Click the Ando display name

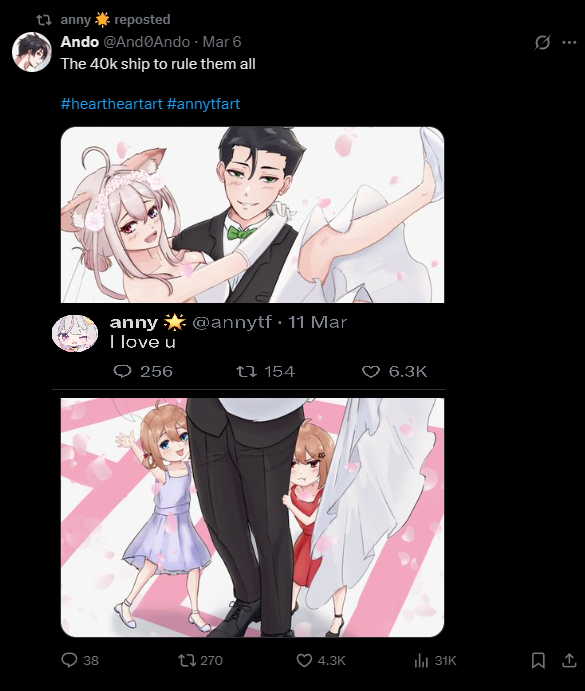click(x=79, y=42)
